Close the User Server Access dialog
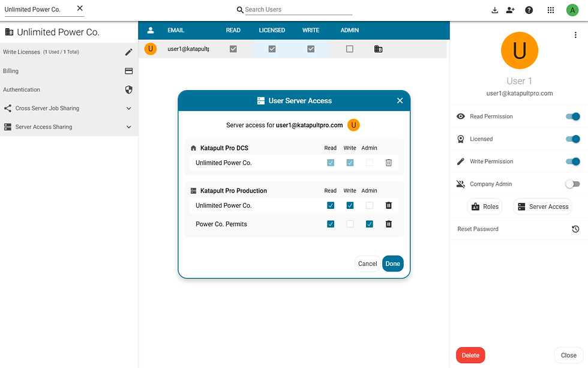This screenshot has height=368, width=588. click(400, 100)
